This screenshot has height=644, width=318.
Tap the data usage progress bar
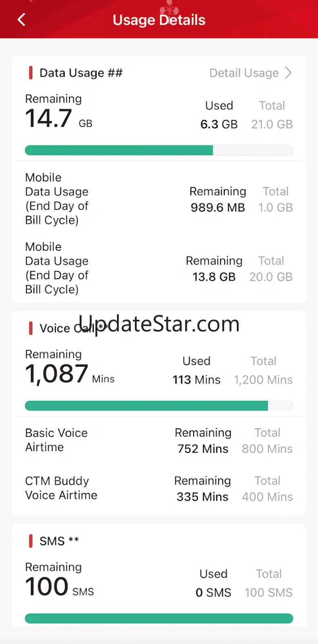pos(159,150)
